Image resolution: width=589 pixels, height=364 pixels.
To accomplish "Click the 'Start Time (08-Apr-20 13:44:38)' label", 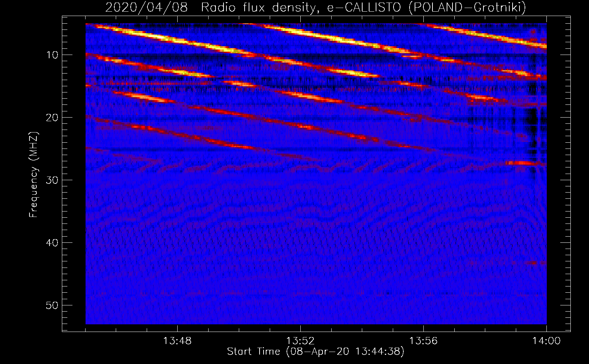I will click(316, 352).
